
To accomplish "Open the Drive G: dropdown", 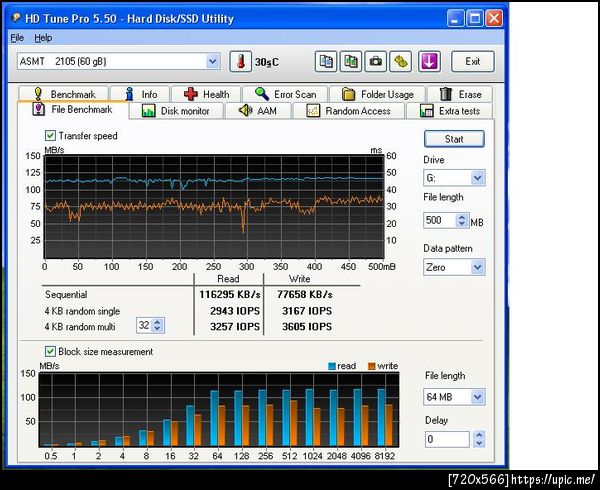I will 478,178.
